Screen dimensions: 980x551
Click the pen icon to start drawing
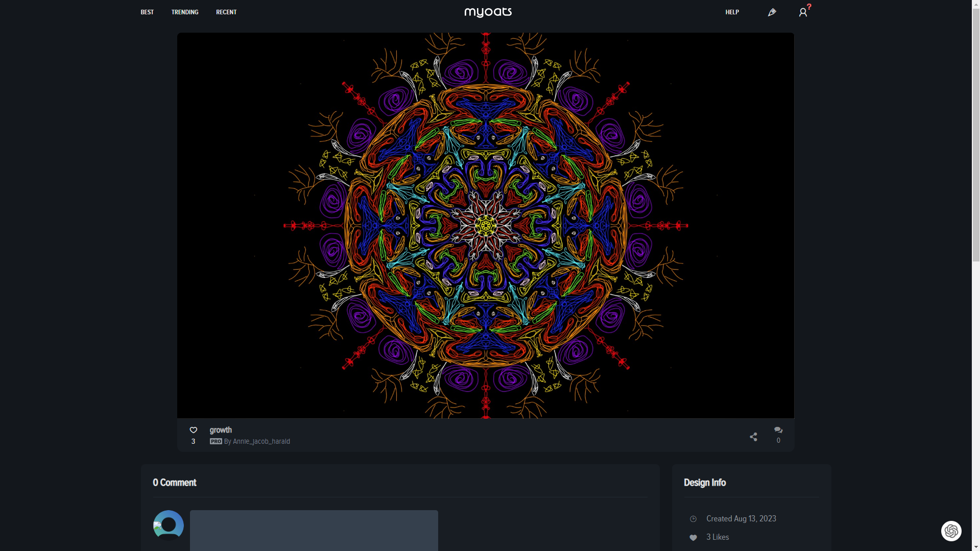click(772, 12)
